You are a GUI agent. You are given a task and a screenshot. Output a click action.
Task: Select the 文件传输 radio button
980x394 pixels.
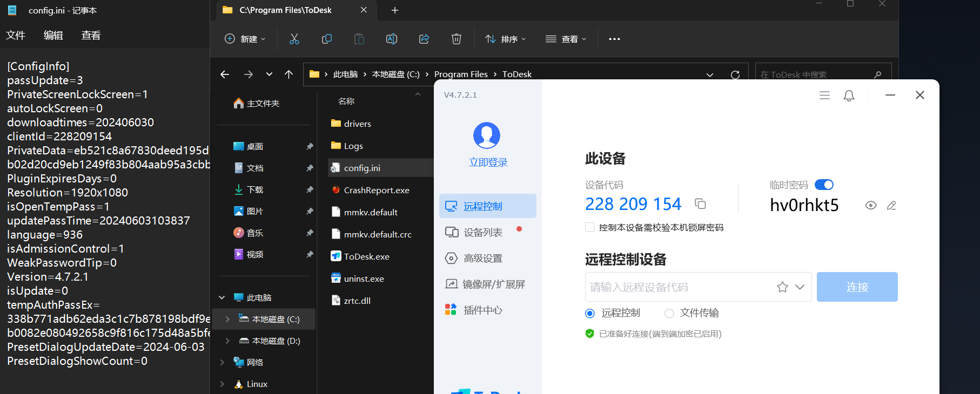click(669, 313)
